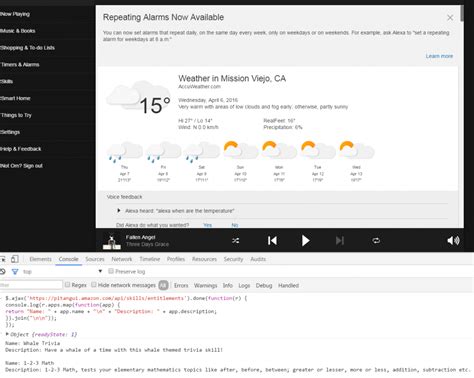Toggle the DevTools device mode icon
The height and width of the screenshot is (378, 474).
point(14,259)
